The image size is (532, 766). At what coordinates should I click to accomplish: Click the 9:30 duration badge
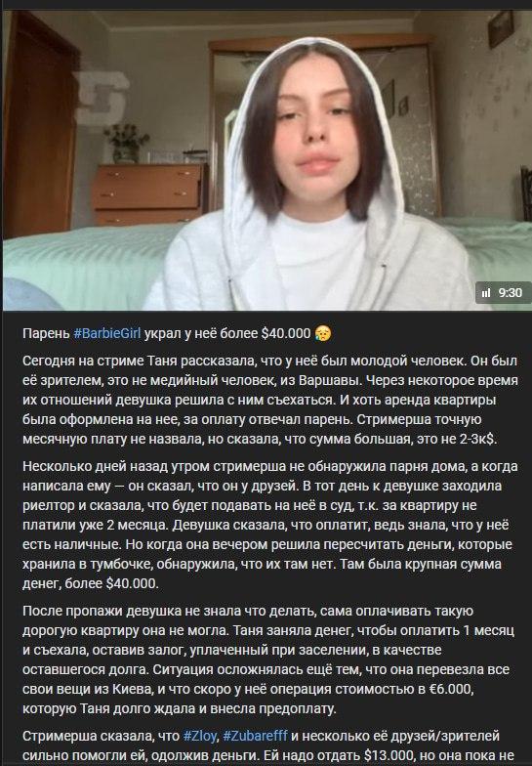tap(504, 293)
